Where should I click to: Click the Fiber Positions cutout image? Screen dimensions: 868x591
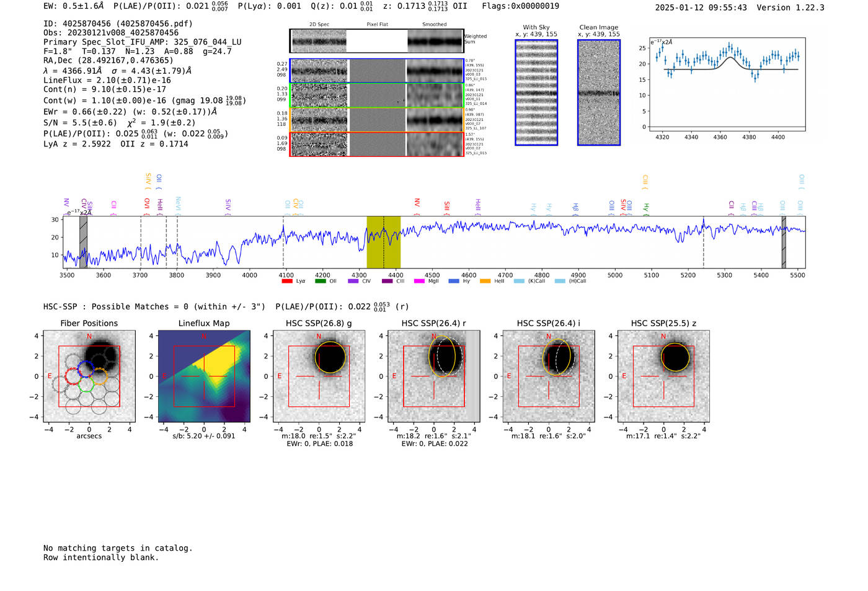[89, 376]
